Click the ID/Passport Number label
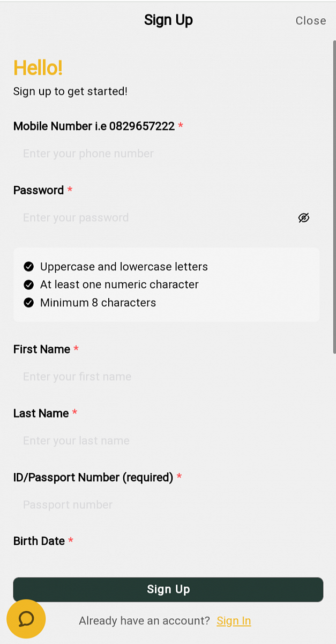This screenshot has height=644, width=336. pyautogui.click(x=93, y=477)
